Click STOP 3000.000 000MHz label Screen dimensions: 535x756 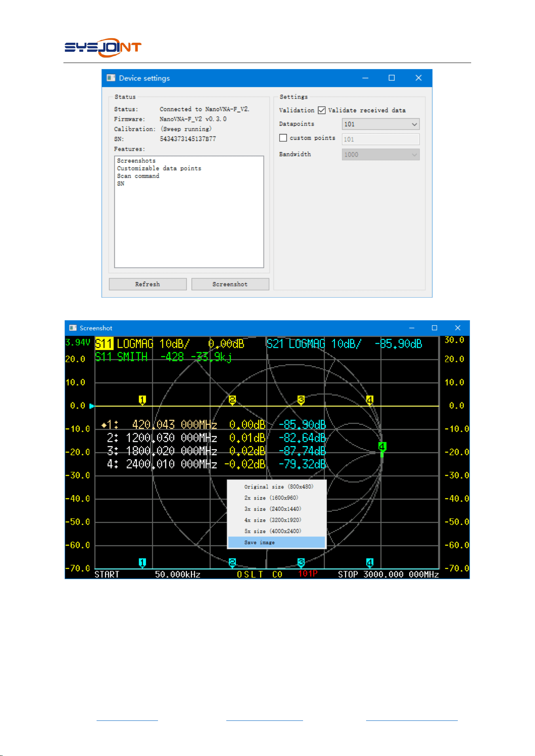click(388, 574)
